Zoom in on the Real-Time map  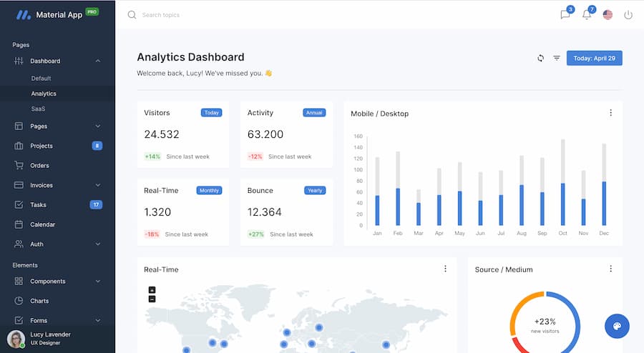152,290
